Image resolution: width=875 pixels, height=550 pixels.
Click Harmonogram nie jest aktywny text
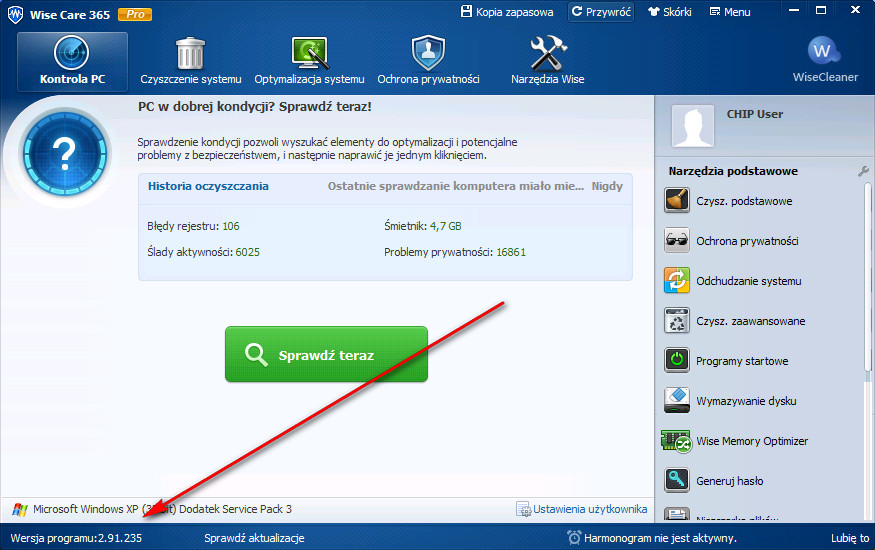click(660, 538)
